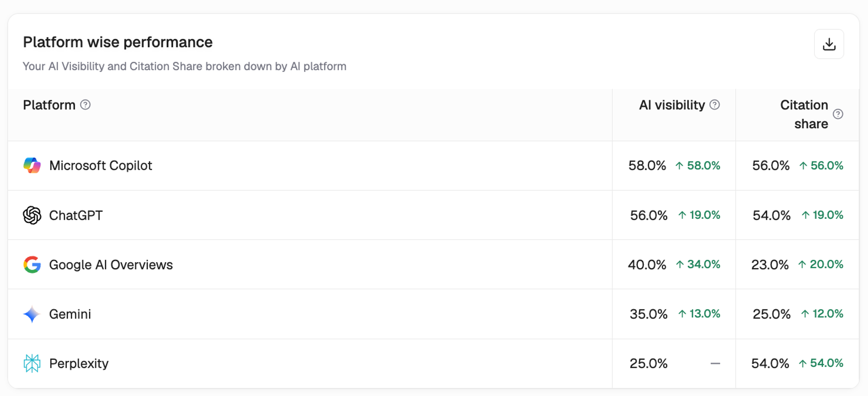Click ChatGPT's 54.0% citation share value
Screen dimensions: 868x396
[772, 215]
